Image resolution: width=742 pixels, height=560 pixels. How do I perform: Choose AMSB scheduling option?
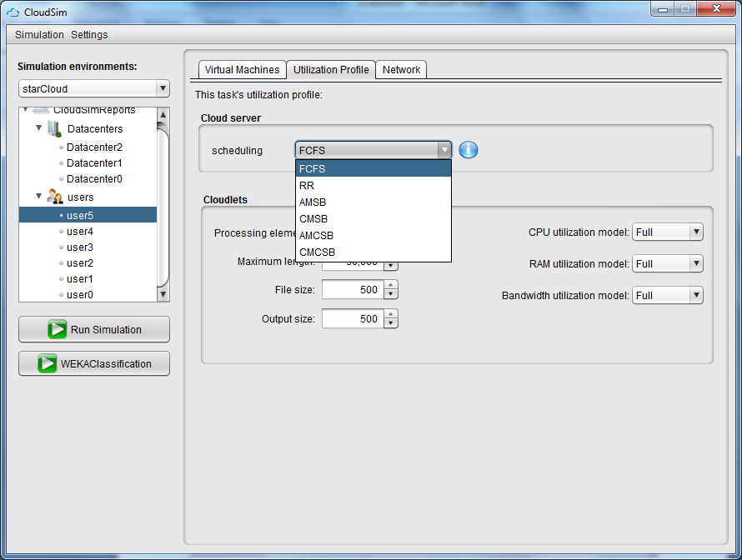pyautogui.click(x=374, y=202)
